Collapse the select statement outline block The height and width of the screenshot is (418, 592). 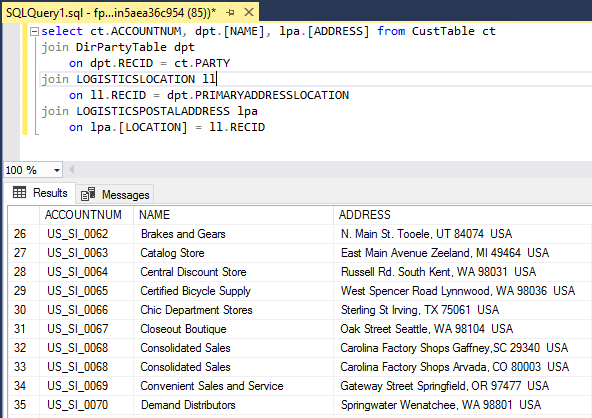[34, 31]
